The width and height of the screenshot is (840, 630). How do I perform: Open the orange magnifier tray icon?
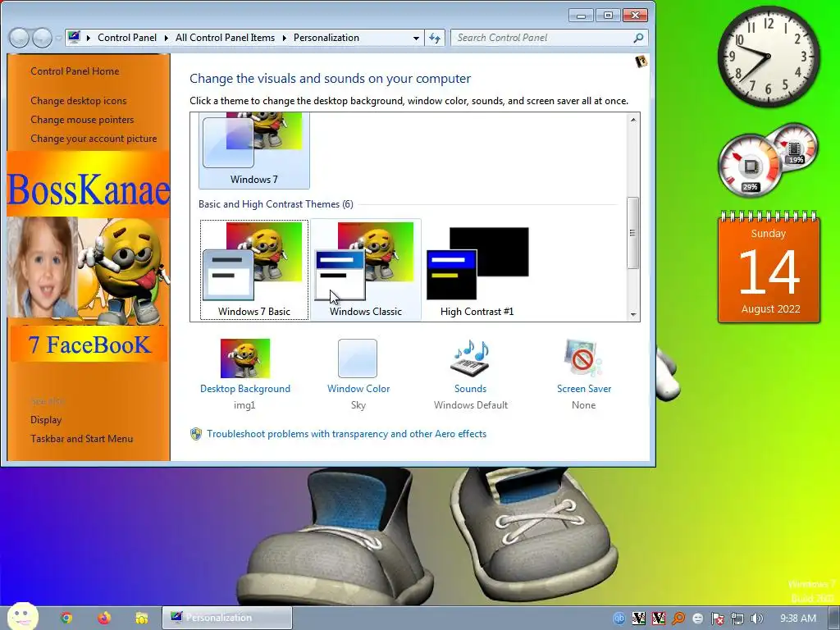click(x=678, y=619)
